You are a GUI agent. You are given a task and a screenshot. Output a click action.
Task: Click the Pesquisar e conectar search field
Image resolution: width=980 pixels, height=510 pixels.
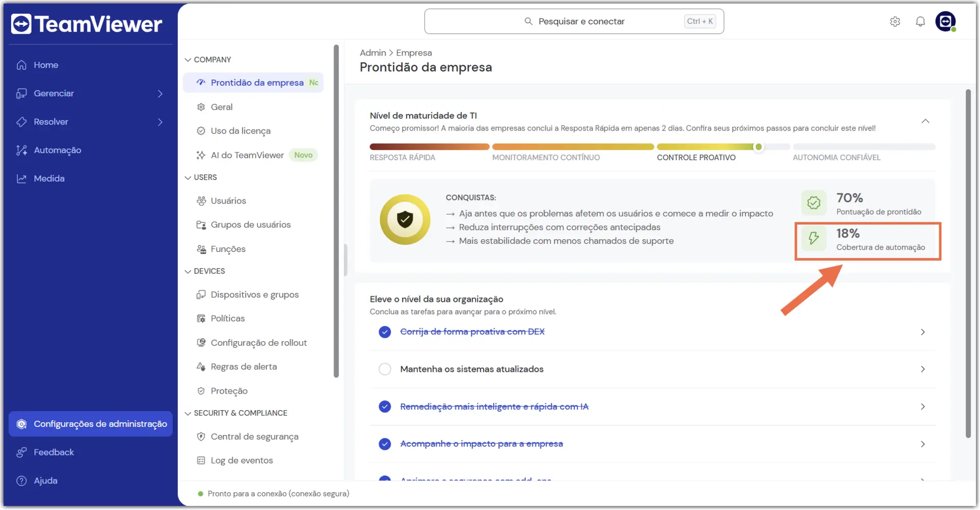(574, 21)
